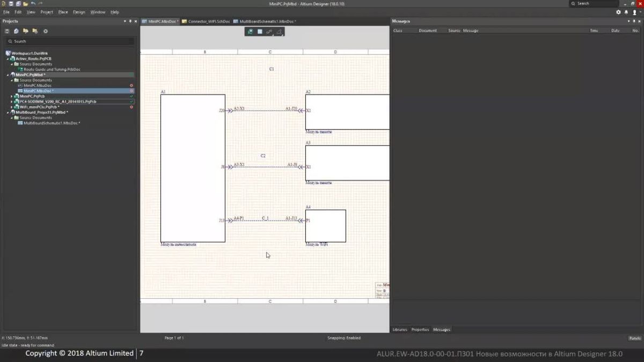Image resolution: width=644 pixels, height=362 pixels.
Task: Switch to the MultiBoardSchematic1.MbsDoc tab
Action: 265,21
